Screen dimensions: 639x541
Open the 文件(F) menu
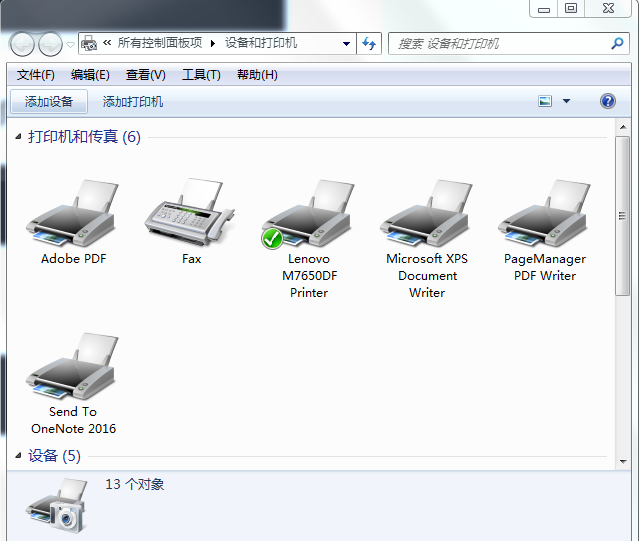pyautogui.click(x=35, y=75)
